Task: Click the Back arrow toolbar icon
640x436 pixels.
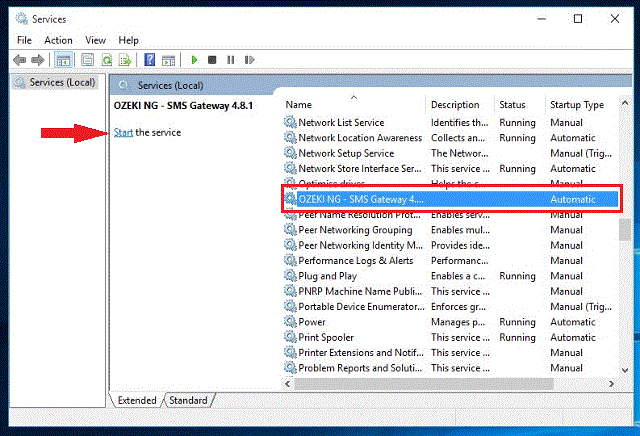Action: (20, 60)
